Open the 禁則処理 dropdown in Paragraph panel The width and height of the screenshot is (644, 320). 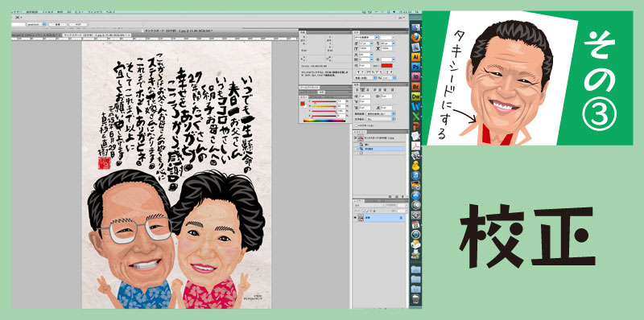382,113
